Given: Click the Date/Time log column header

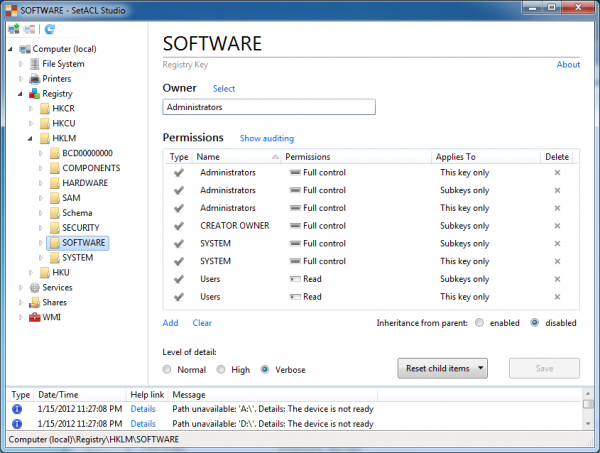Looking at the screenshot, I should tap(80, 395).
